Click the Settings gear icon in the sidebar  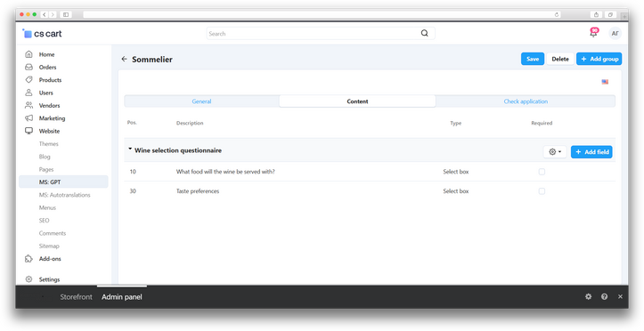click(x=29, y=279)
